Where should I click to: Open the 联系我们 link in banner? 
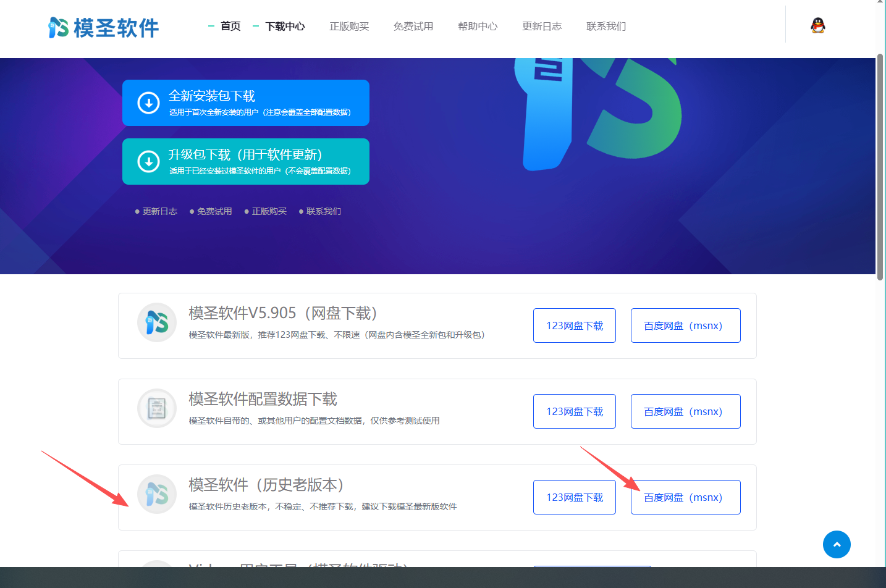pyautogui.click(x=324, y=211)
